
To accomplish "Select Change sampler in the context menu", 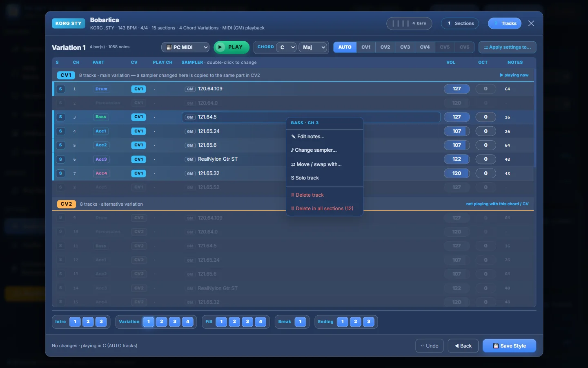I will click(x=325, y=150).
